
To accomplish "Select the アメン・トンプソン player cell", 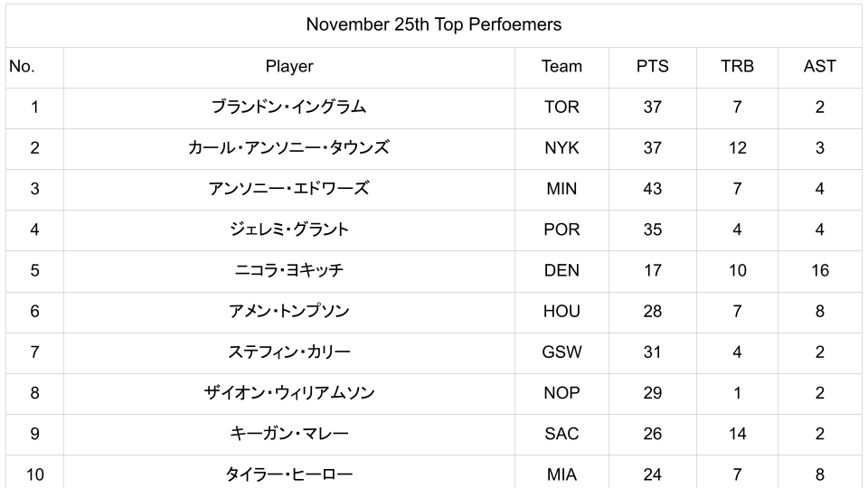I will pyautogui.click(x=289, y=311).
